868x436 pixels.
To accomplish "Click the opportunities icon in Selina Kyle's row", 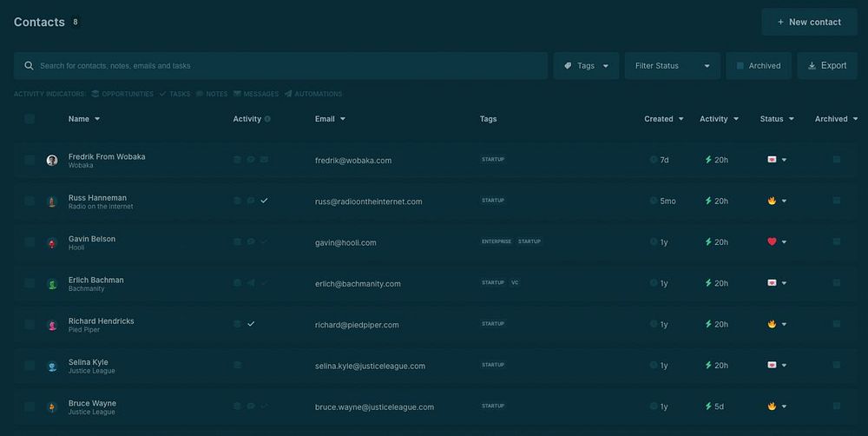I will pyautogui.click(x=237, y=365).
